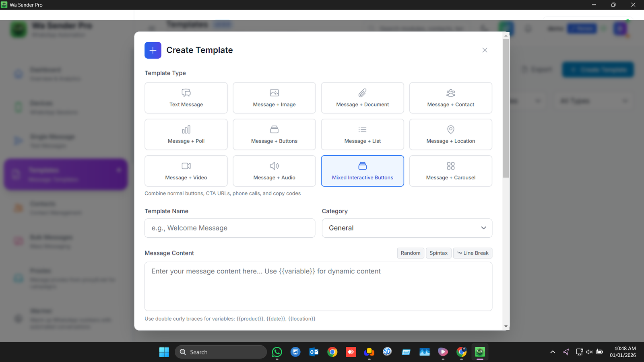Click inside the Template Name field
Viewport: 644px width, 362px height.
click(x=229, y=228)
